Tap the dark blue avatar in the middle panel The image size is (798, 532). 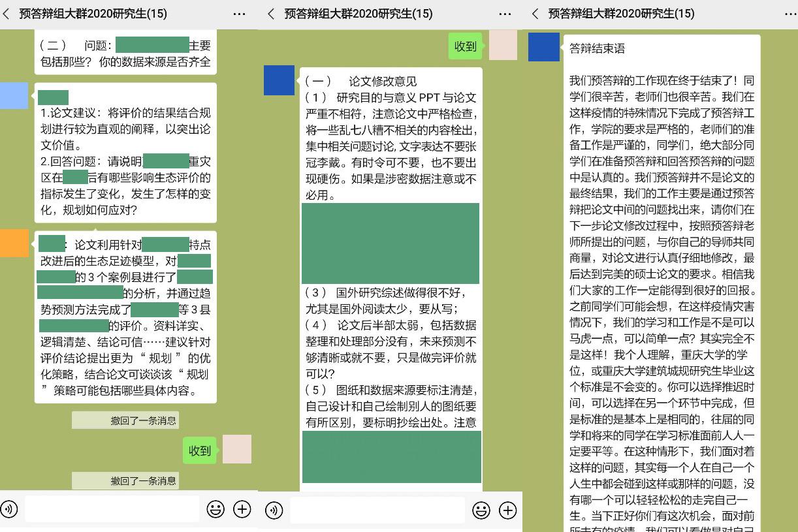(279, 80)
